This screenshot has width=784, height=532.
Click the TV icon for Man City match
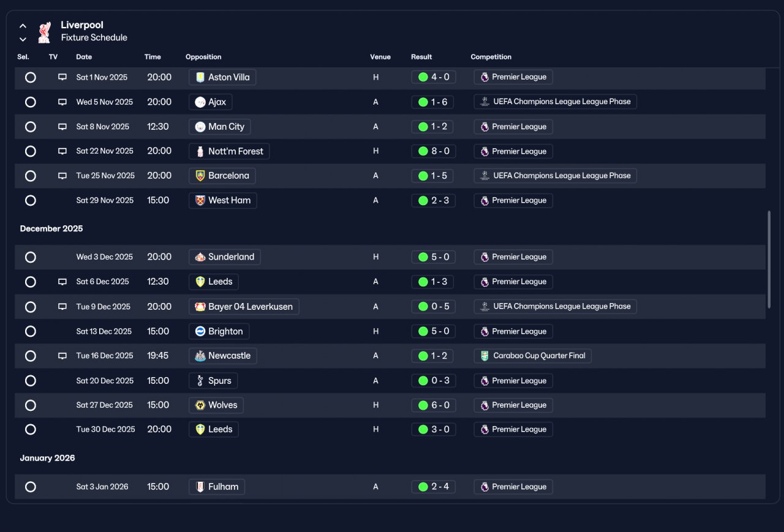pyautogui.click(x=62, y=127)
